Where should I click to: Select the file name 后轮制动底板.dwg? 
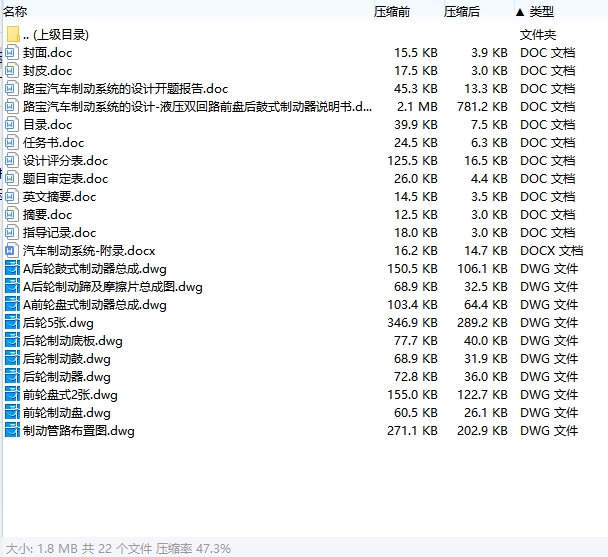73,341
